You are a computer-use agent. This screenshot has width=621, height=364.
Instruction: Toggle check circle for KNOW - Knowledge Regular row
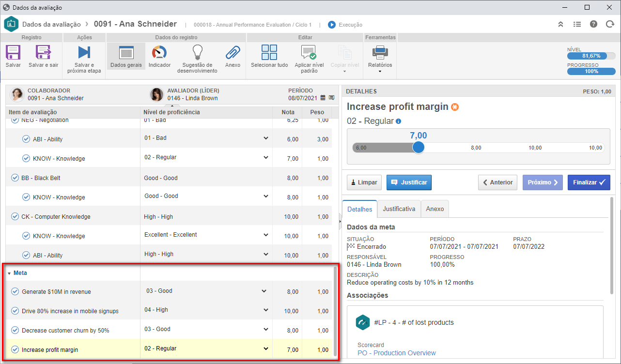(x=26, y=158)
